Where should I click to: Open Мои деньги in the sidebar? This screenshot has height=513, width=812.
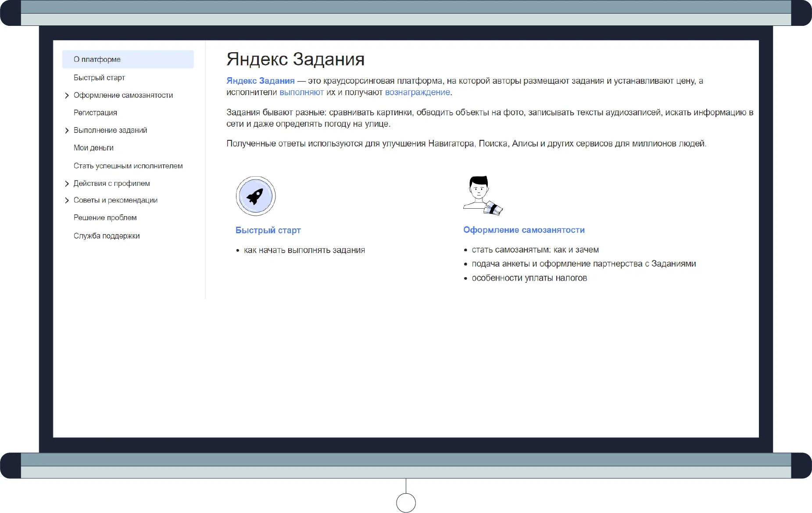pos(93,148)
